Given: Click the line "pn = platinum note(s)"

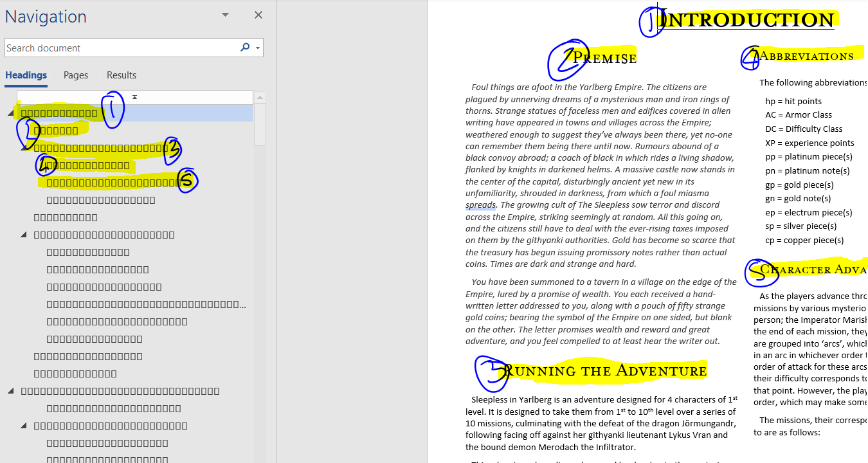Looking at the screenshot, I should 808,171.
